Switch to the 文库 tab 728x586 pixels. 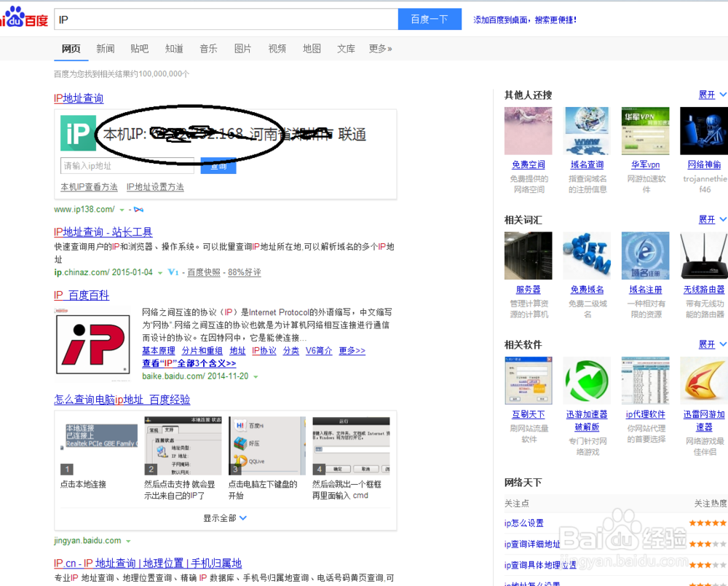tap(346, 48)
